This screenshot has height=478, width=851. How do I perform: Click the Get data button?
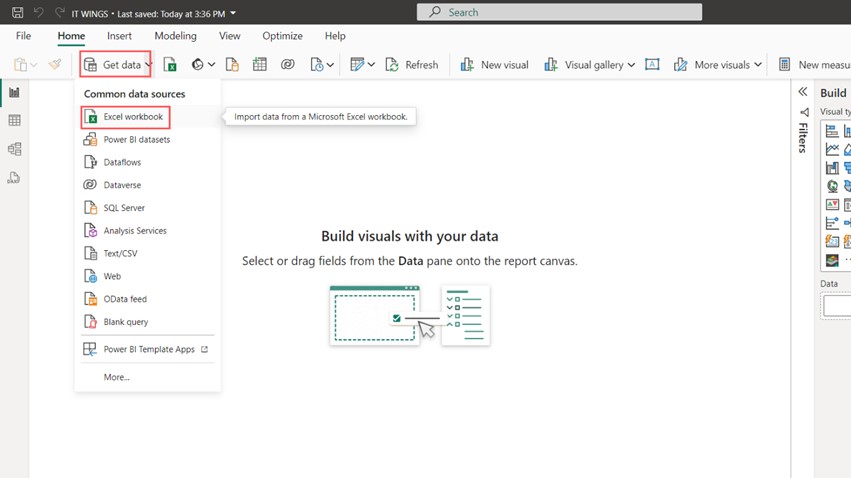click(x=113, y=65)
